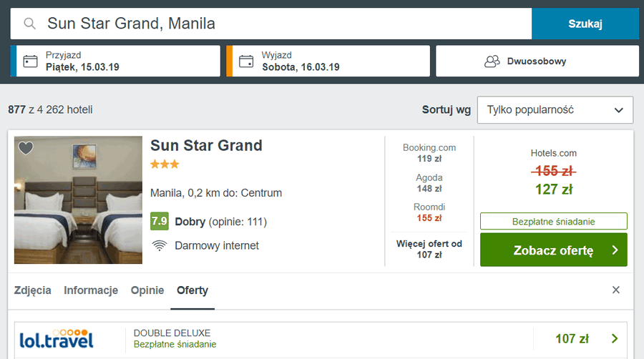
Task: Click the 7.9 rating badge
Action: coord(159,222)
